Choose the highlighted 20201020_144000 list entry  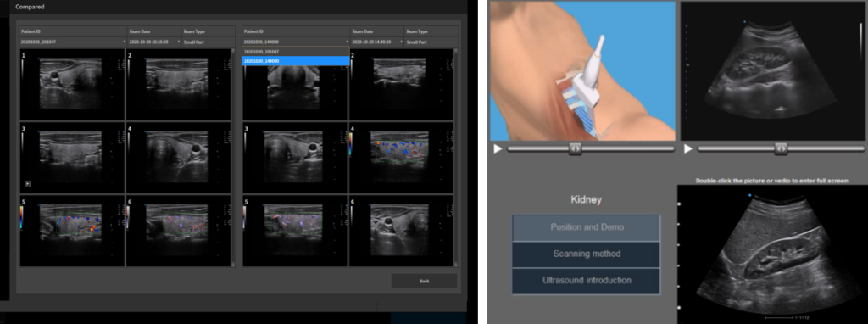click(x=296, y=61)
